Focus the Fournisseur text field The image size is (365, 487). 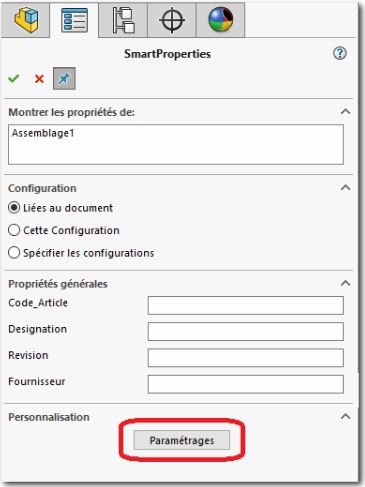click(x=246, y=384)
